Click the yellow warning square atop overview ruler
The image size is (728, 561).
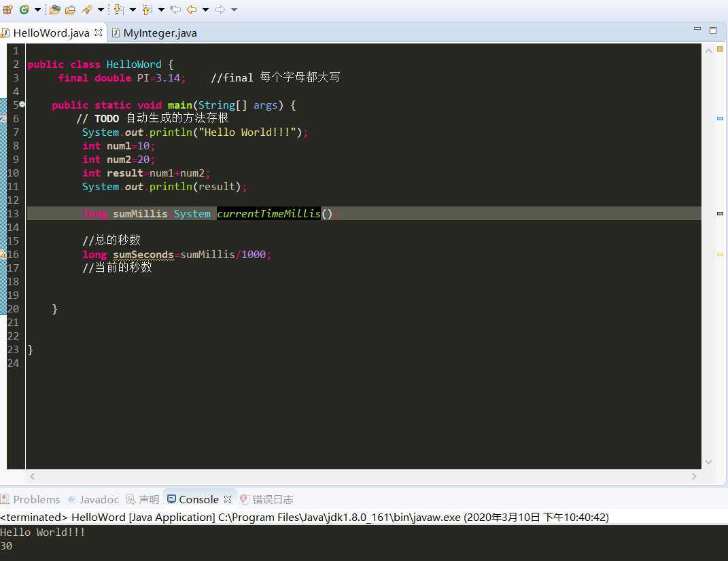pos(720,49)
